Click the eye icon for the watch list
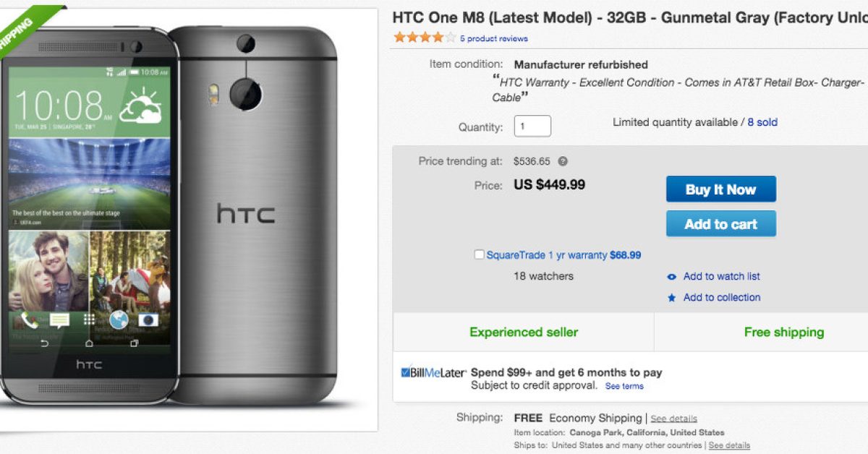The height and width of the screenshot is (454, 868). click(x=672, y=277)
